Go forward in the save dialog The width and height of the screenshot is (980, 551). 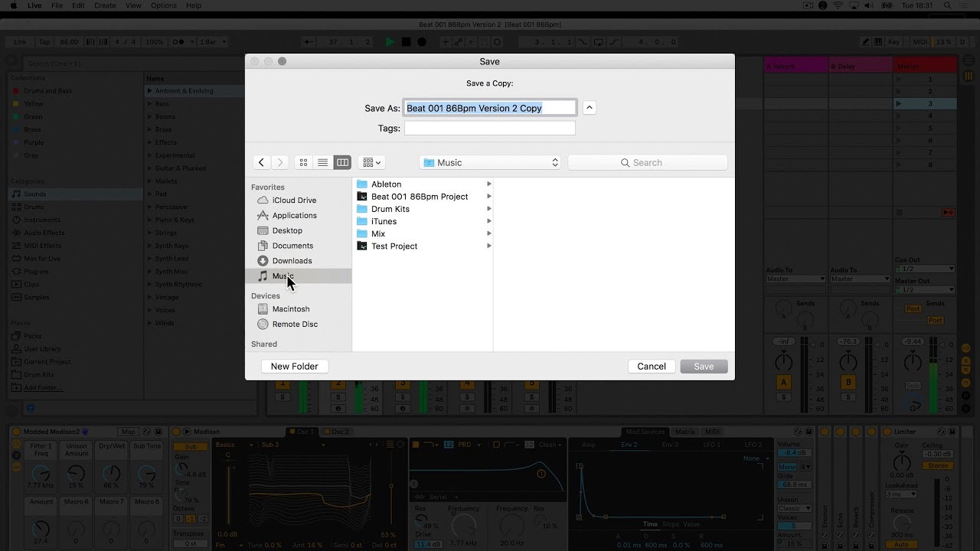coord(279,162)
